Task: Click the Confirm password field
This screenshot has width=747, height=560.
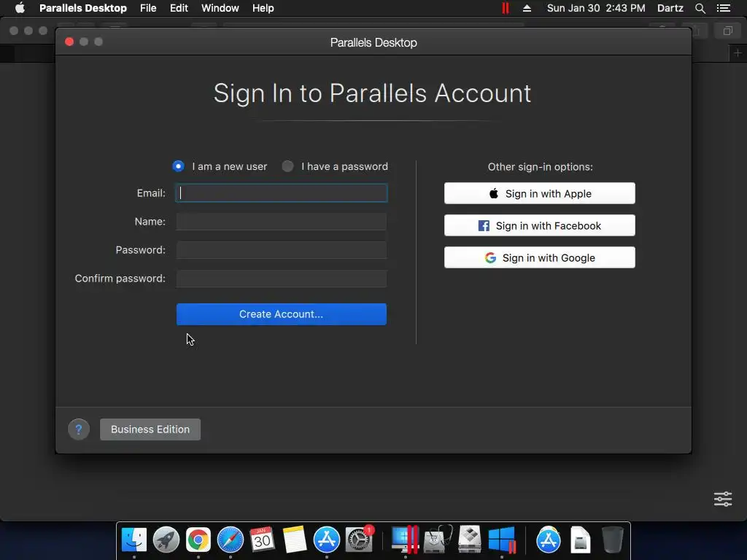Action: pos(282,279)
